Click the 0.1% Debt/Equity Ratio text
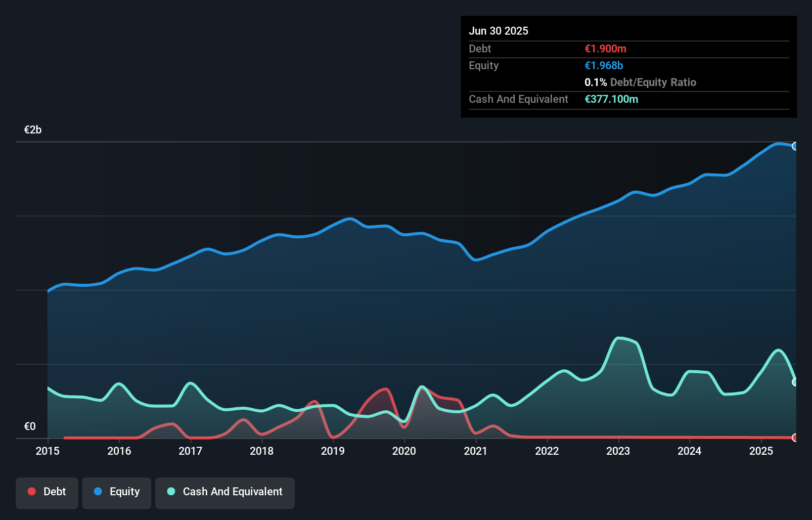The height and width of the screenshot is (520, 812). tap(640, 82)
